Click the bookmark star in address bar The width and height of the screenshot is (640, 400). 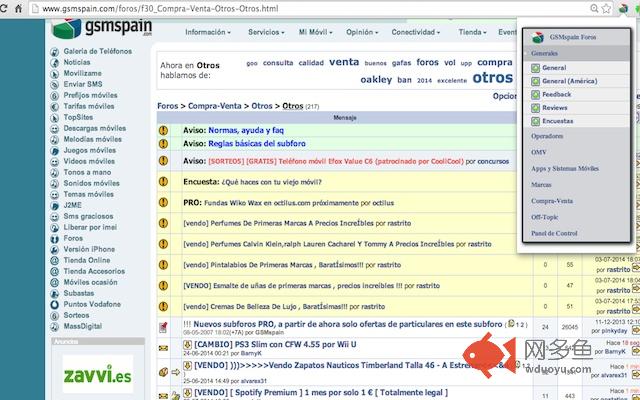[607, 8]
